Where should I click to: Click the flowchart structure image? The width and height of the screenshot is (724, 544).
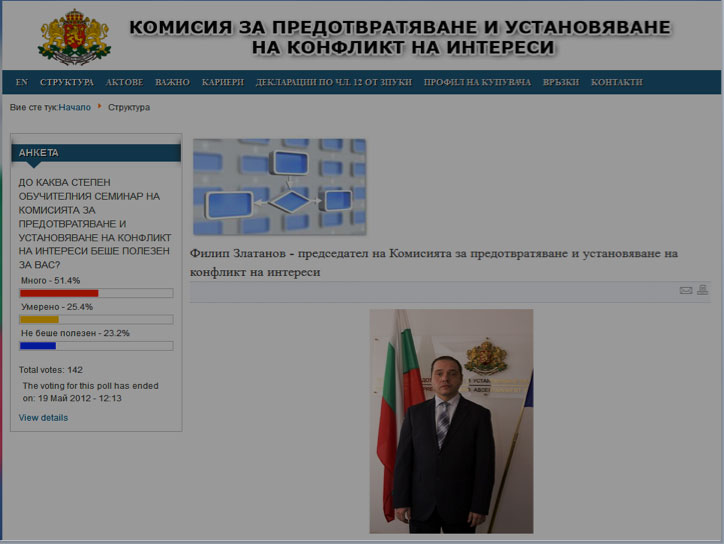click(x=279, y=187)
